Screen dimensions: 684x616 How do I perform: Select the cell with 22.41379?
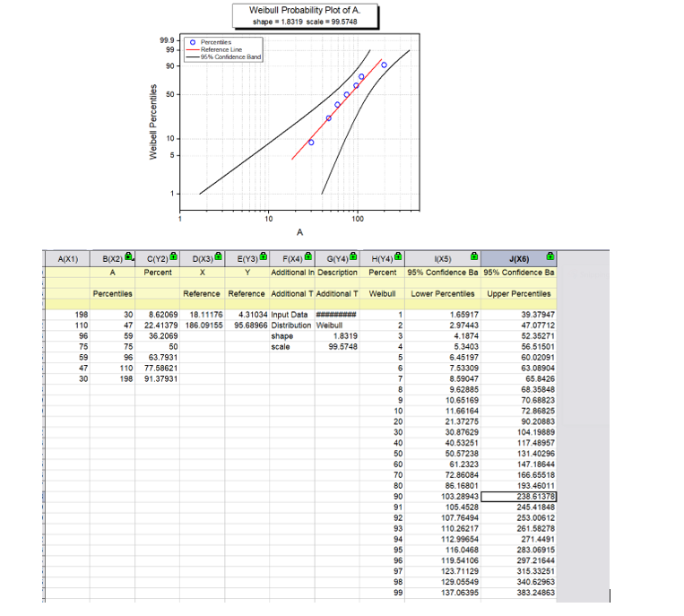[x=158, y=325]
